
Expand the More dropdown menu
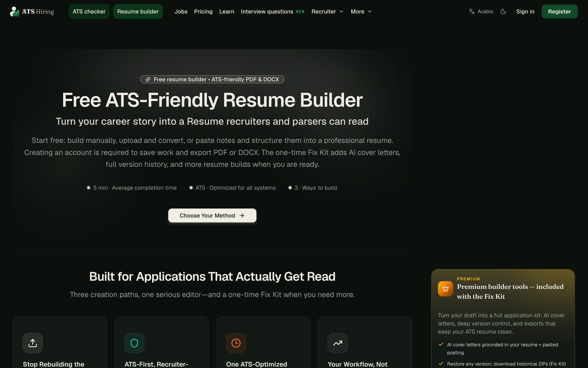[x=361, y=11]
